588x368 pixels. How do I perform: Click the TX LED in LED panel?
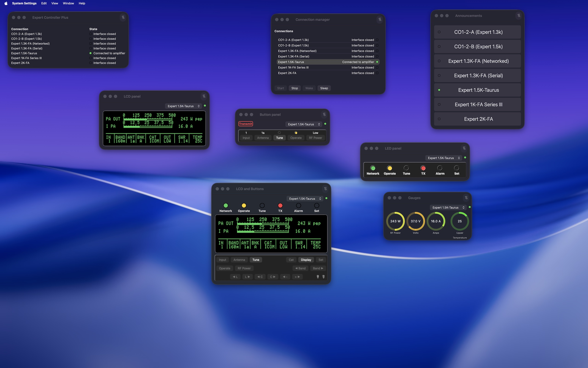pos(423,168)
